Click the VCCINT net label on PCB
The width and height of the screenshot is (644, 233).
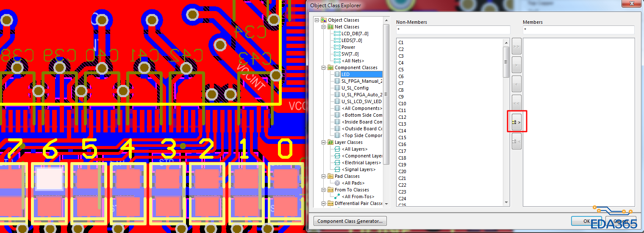[251, 77]
